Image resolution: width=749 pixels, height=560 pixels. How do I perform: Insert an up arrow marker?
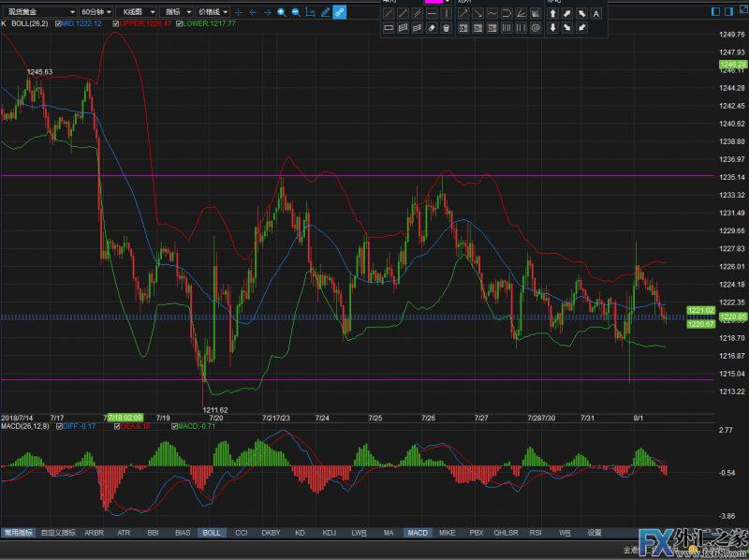point(553,14)
